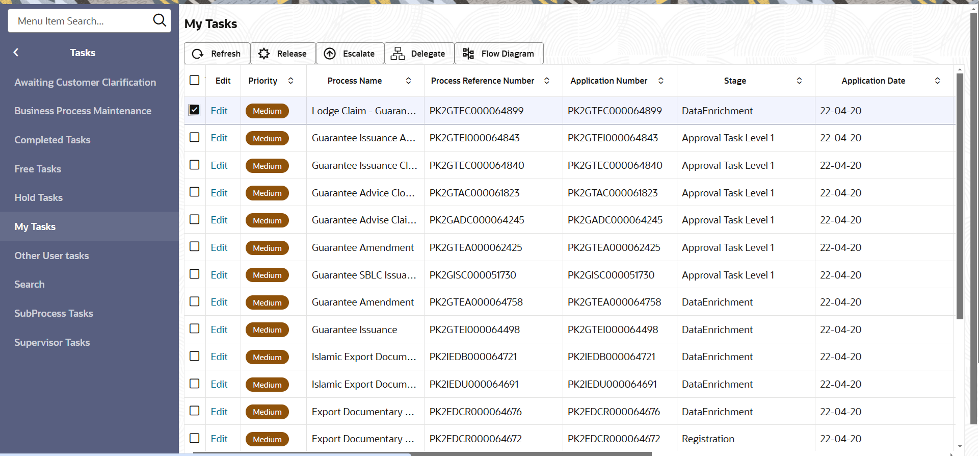
Task: Click the Escalate up-arrow icon
Action: (x=330, y=54)
